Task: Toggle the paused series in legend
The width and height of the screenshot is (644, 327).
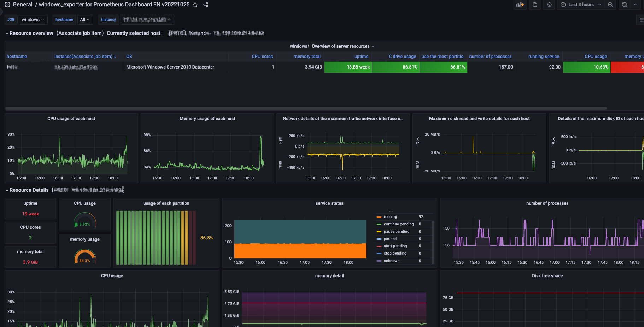Action: click(x=390, y=239)
